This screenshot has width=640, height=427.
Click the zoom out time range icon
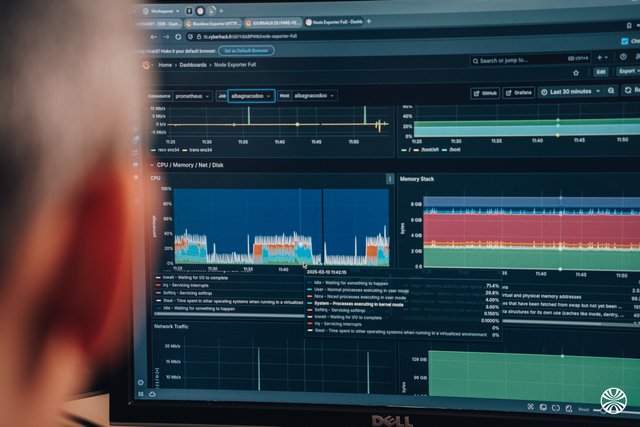click(x=612, y=92)
